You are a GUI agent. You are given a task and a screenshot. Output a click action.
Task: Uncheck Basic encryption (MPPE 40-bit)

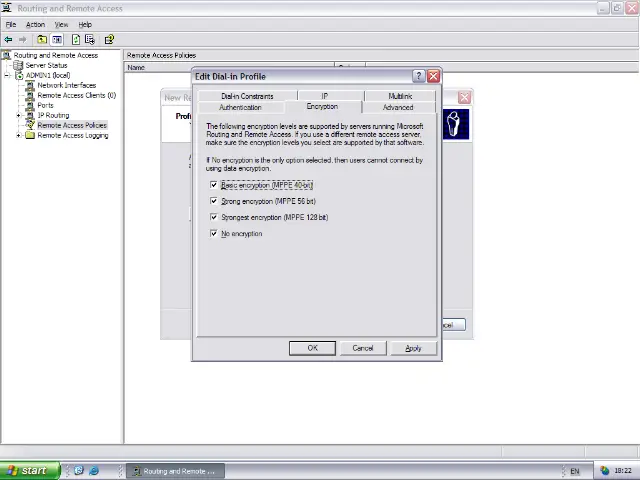click(213, 185)
